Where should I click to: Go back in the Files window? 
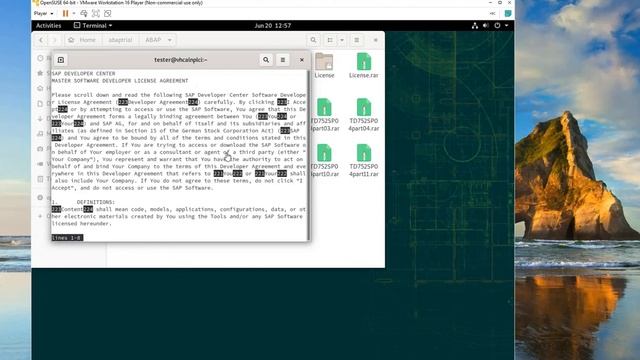tap(41, 40)
